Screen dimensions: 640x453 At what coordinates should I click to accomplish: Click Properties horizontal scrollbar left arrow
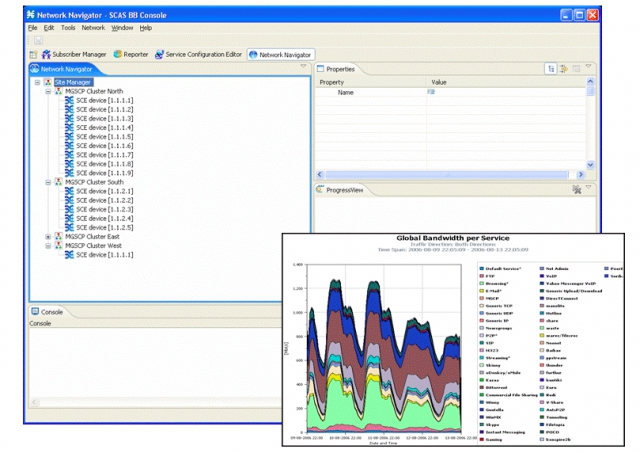click(320, 175)
